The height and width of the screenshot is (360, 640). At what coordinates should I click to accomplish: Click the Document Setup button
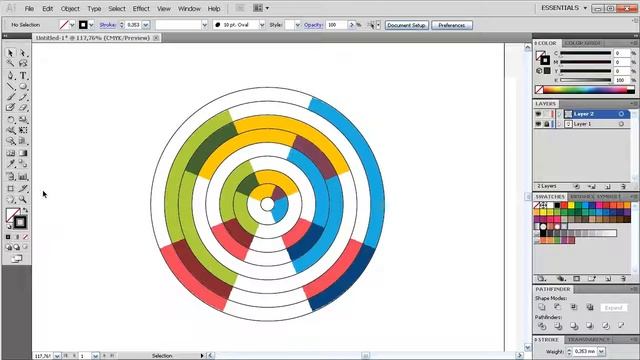click(x=407, y=25)
